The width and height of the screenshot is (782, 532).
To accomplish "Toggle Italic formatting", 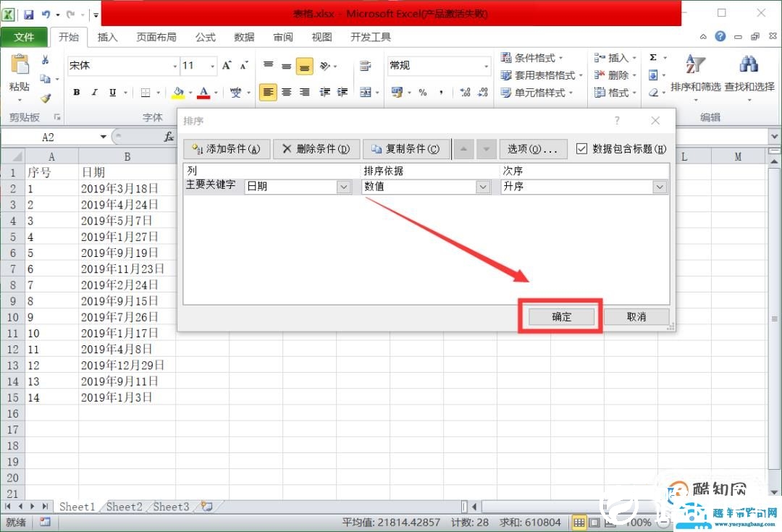I will pyautogui.click(x=94, y=92).
